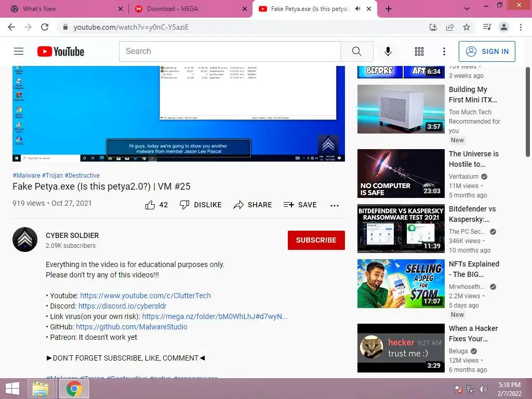This screenshot has height=399, width=532.
Task: Click the #Malware hashtag above title
Action: (26, 176)
